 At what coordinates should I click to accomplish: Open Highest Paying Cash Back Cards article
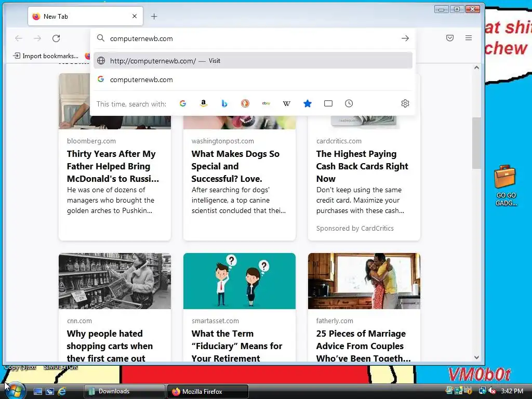click(362, 166)
